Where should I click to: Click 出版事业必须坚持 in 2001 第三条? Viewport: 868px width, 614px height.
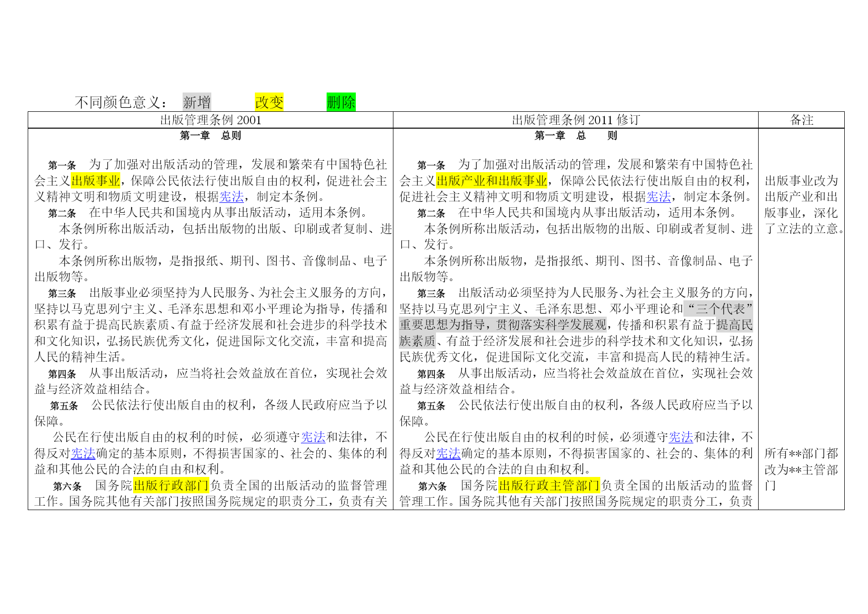click(x=139, y=293)
